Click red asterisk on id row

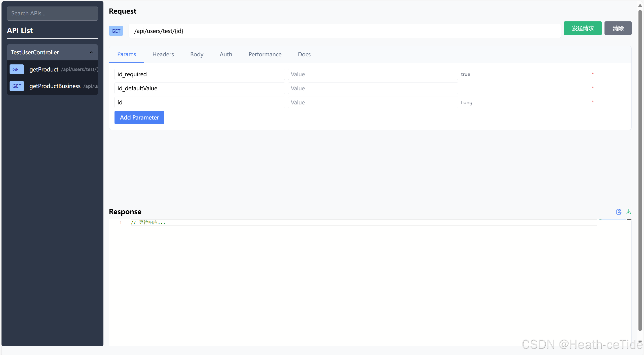pyautogui.click(x=593, y=102)
